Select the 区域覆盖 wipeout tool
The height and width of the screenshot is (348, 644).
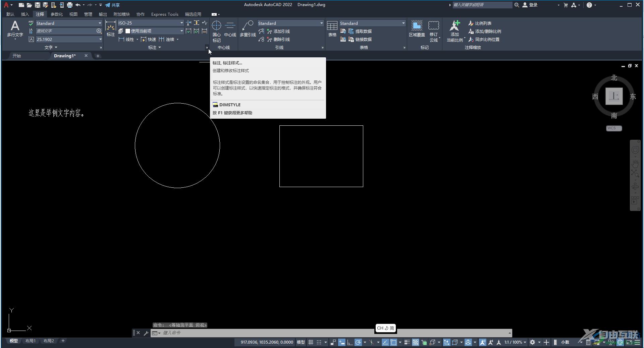point(417,28)
